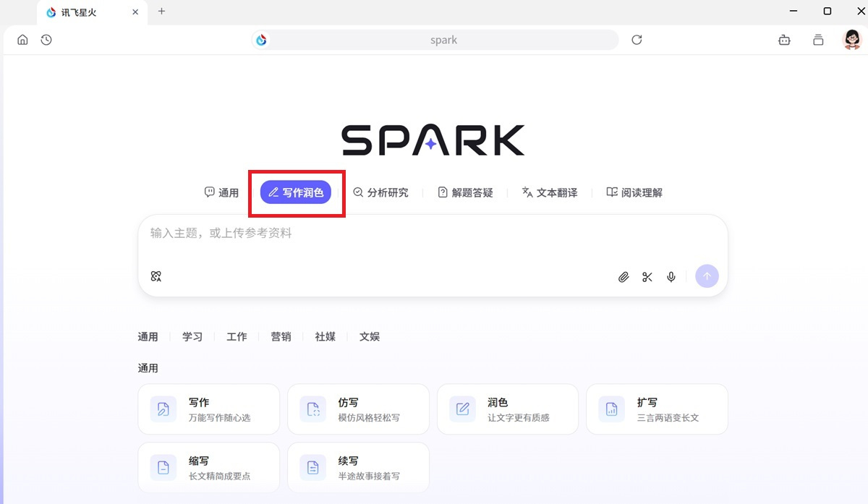Attach a file using the paperclip icon

pyautogui.click(x=623, y=277)
